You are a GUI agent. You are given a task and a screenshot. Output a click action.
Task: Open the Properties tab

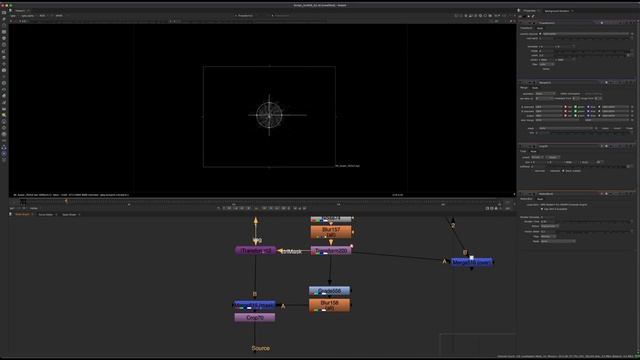click(529, 11)
